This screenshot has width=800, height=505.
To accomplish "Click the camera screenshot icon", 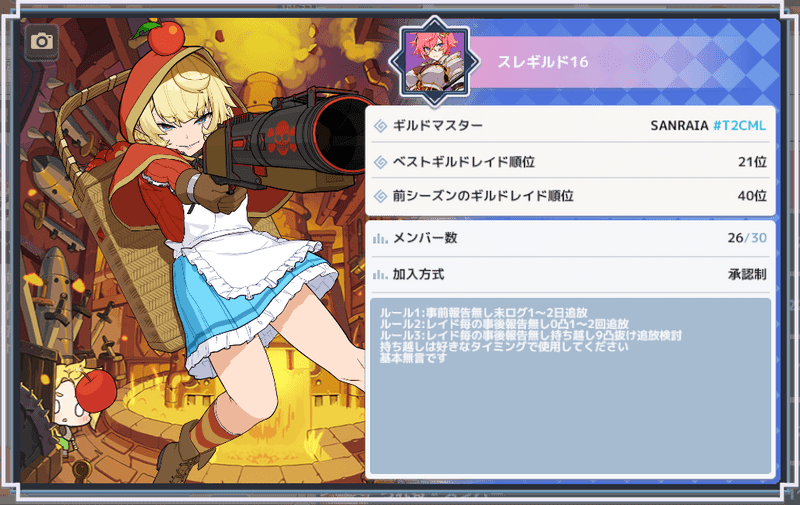I will [x=42, y=41].
